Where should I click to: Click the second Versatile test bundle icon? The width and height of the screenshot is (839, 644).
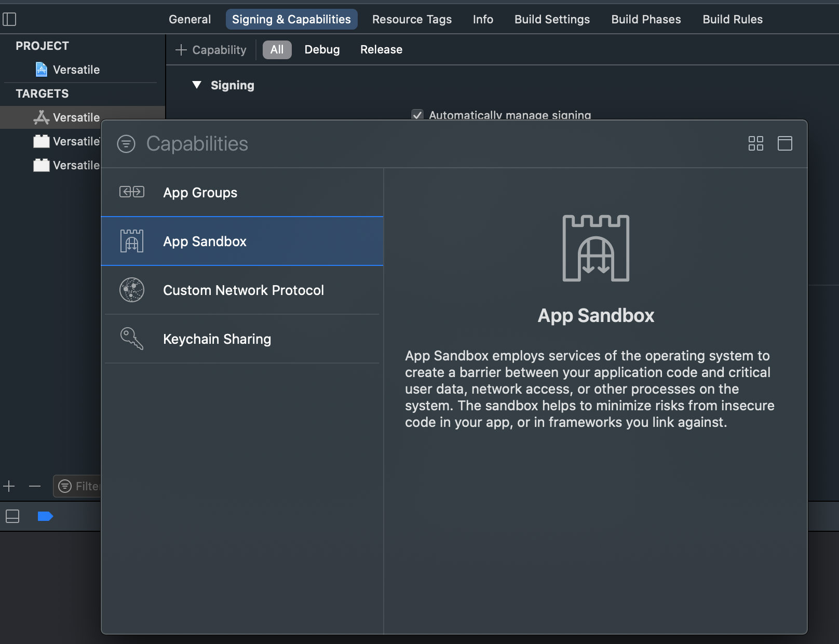click(42, 141)
